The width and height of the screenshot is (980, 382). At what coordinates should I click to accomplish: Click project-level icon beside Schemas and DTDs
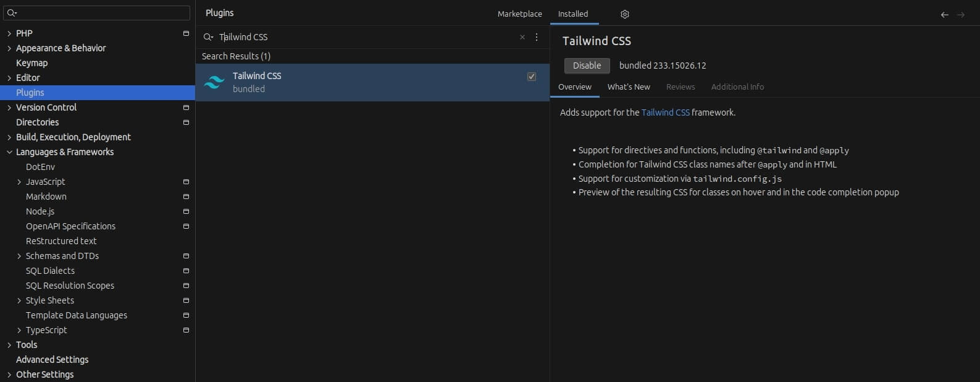pos(186,256)
